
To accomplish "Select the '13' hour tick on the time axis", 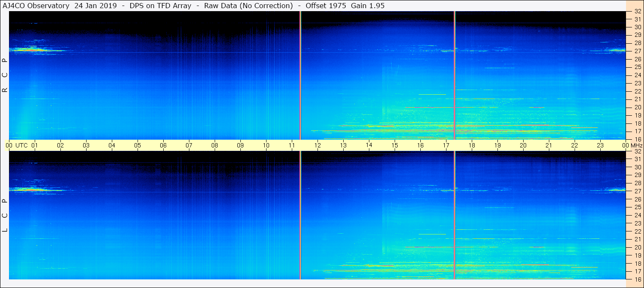I will 343,145.
